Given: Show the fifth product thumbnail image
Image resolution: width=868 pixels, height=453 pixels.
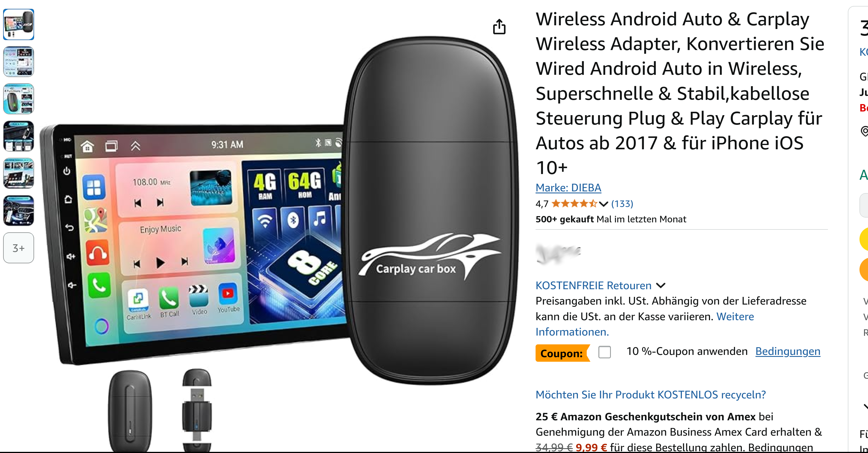Looking at the screenshot, I should [x=18, y=173].
